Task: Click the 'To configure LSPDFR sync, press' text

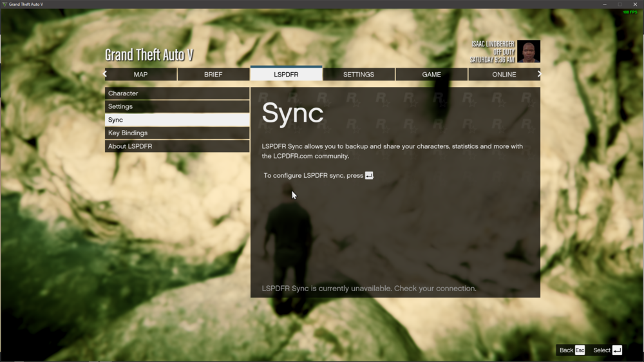Action: (x=314, y=175)
